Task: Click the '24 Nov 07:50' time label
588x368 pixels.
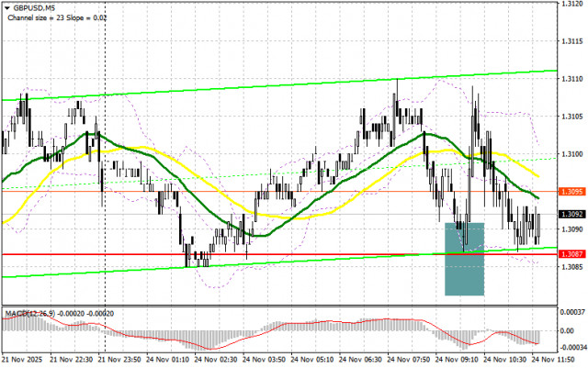Action: [x=408, y=359]
